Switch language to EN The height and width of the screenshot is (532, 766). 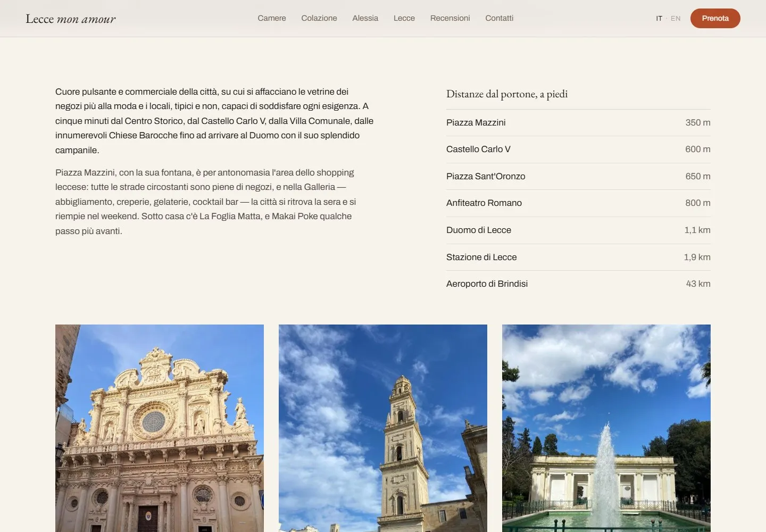tap(676, 19)
